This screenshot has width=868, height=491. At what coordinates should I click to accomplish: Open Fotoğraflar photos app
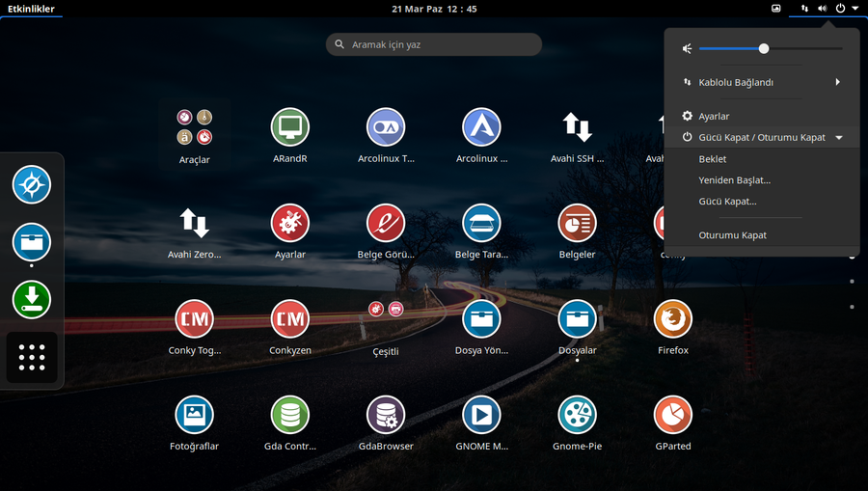pyautogui.click(x=194, y=415)
